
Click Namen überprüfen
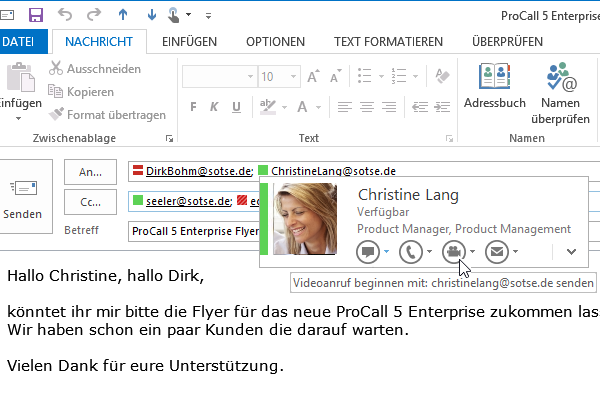560,93
